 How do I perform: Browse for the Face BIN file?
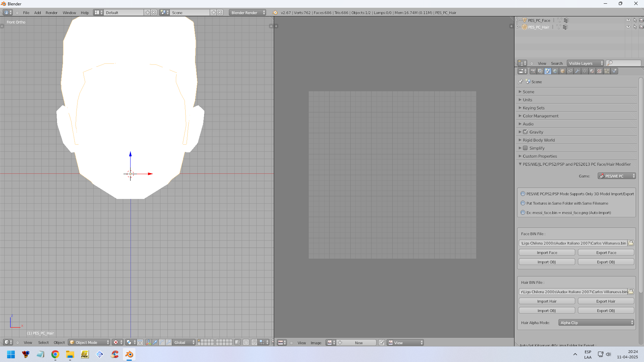631,243
